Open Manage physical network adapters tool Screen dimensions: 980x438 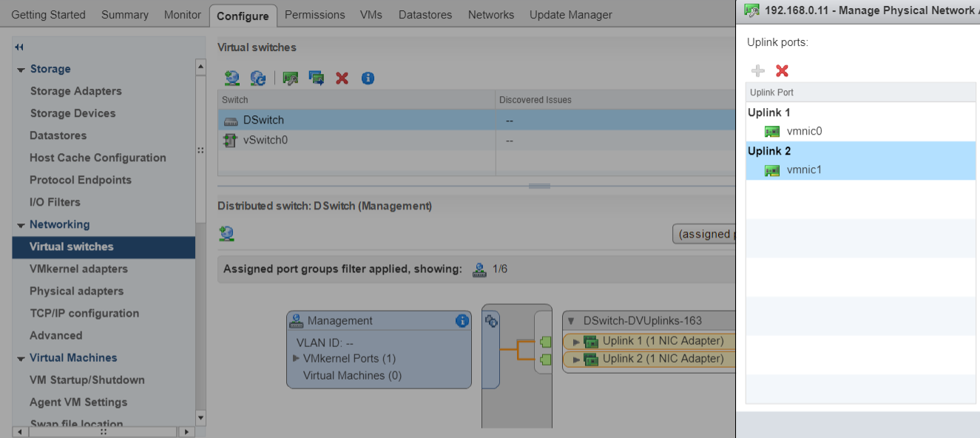pos(291,78)
